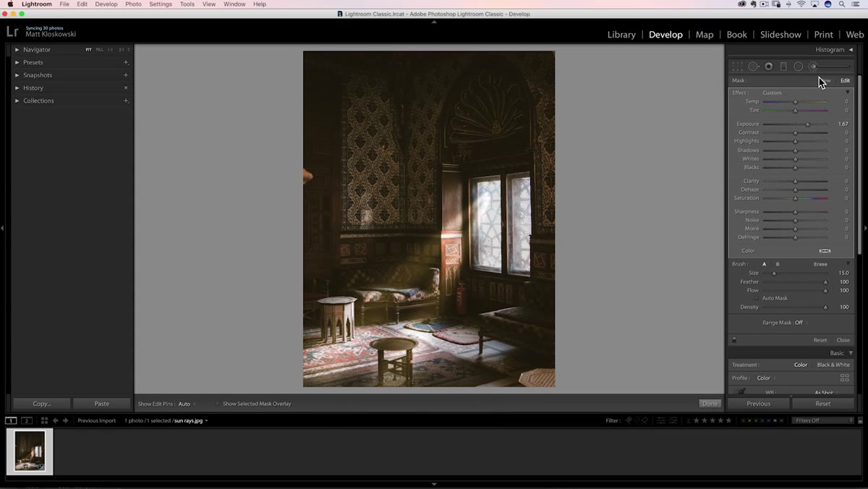
Task: Select the Spot Removal tool icon
Action: (754, 67)
